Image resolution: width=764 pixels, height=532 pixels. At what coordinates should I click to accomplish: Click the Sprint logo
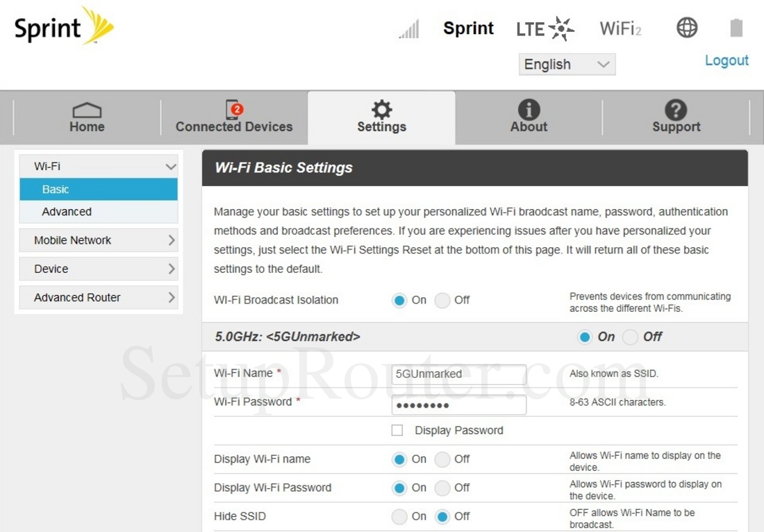tap(64, 26)
